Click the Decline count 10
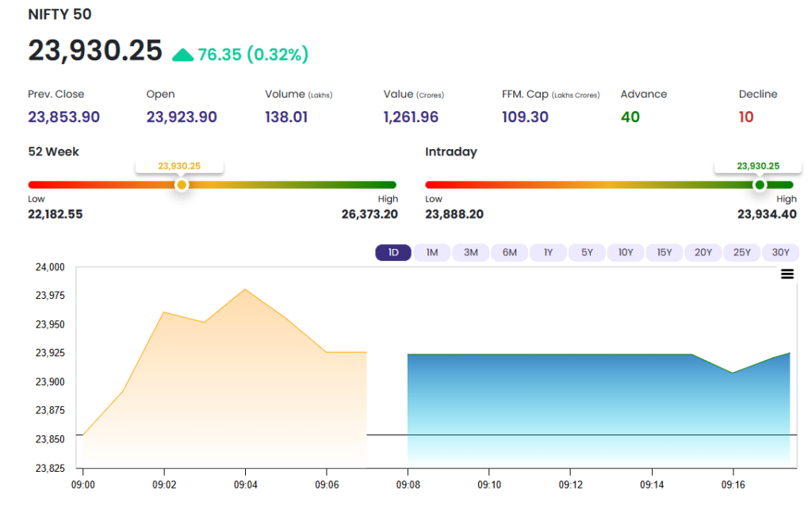 745,117
